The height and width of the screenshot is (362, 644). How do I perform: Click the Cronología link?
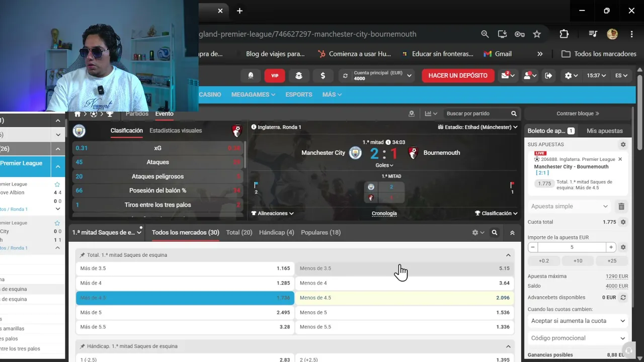(384, 213)
